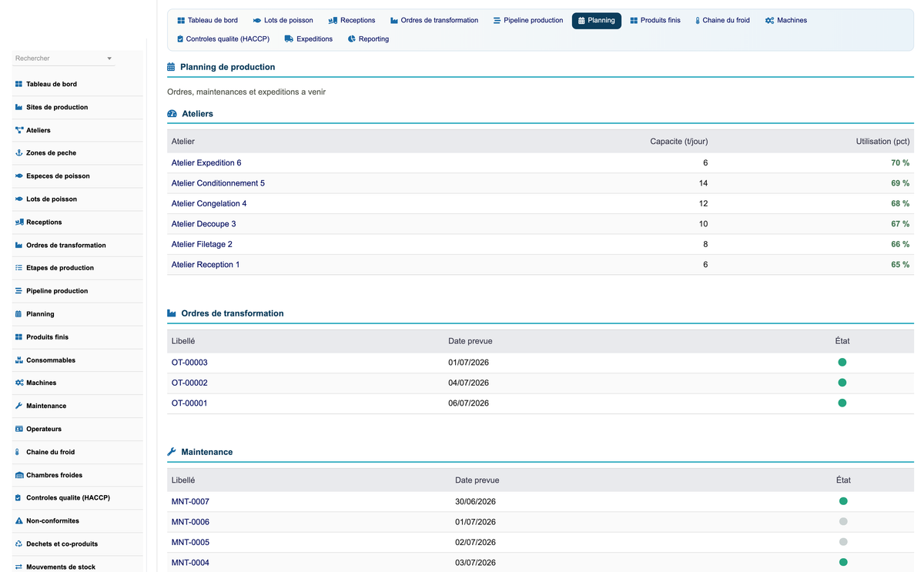Open order OT-00003
Image resolution: width=924 pixels, height=572 pixels.
(189, 363)
